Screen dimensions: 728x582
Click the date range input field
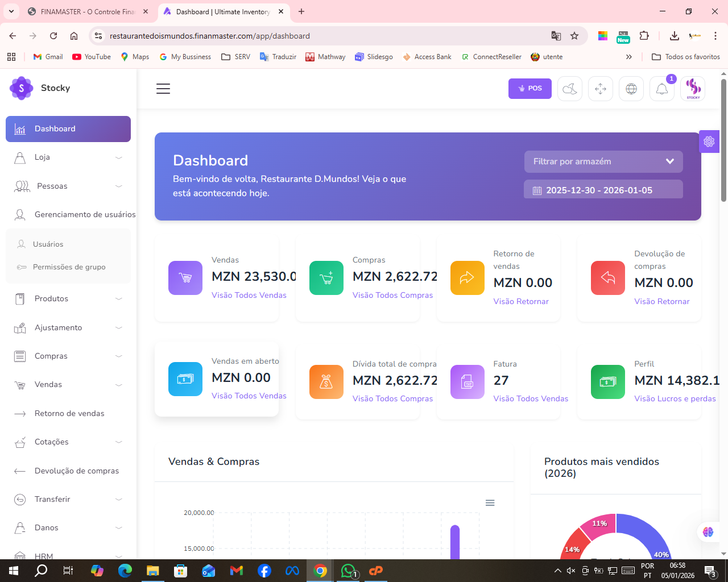[x=603, y=190]
